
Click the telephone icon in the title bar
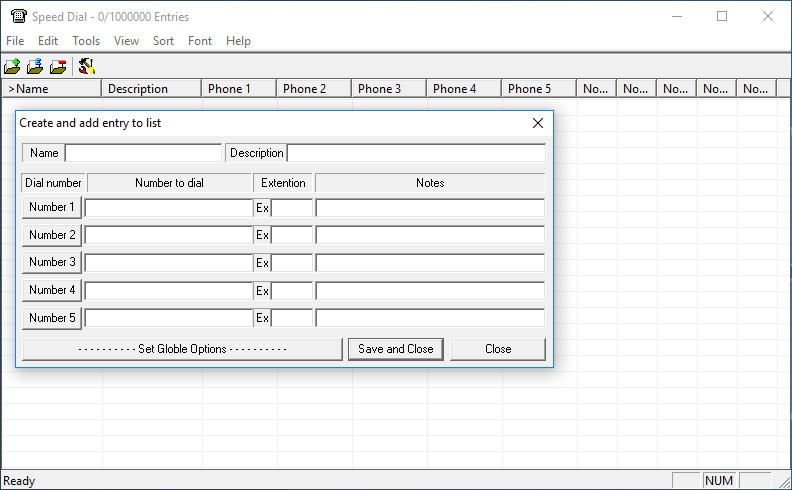pos(18,16)
